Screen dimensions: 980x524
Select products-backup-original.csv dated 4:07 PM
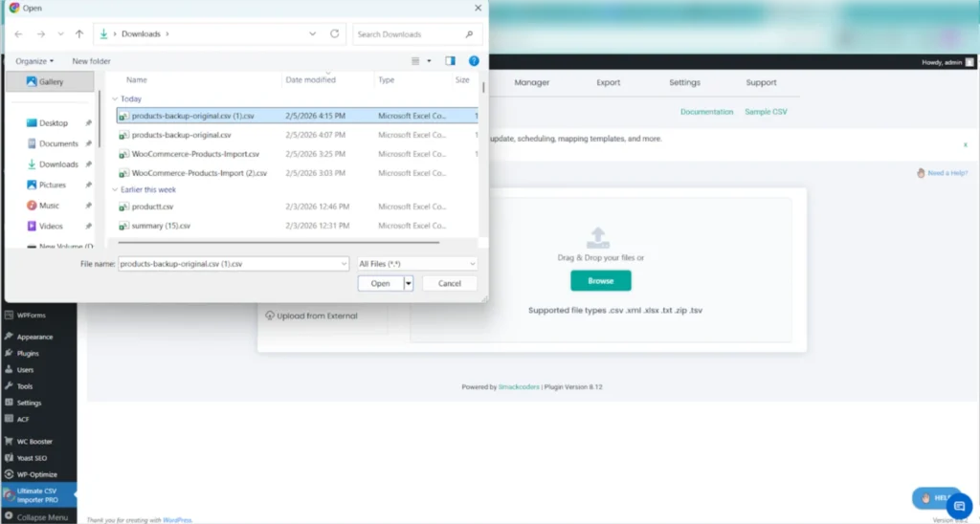click(x=297, y=135)
